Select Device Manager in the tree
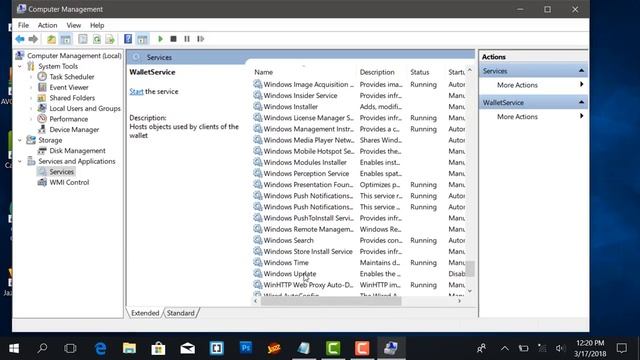This screenshot has width=640, height=360. pyautogui.click(x=74, y=129)
